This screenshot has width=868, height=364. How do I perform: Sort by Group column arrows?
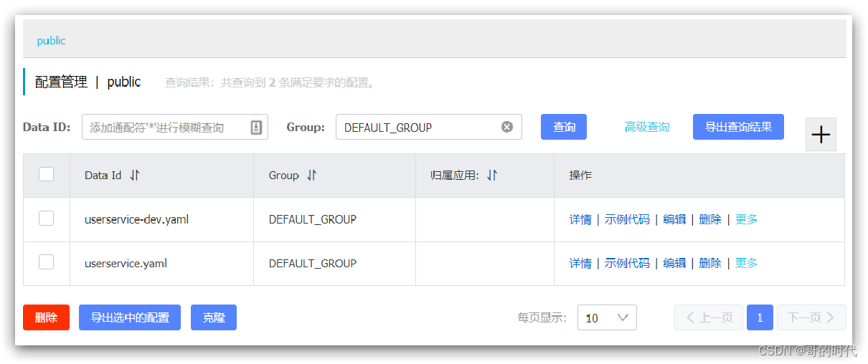point(311,176)
